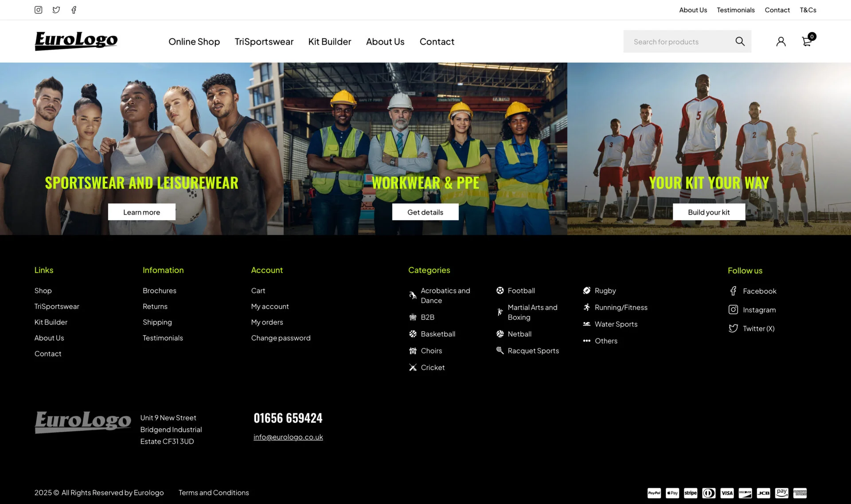Open the Terms and Conditions footer link

[214, 493]
